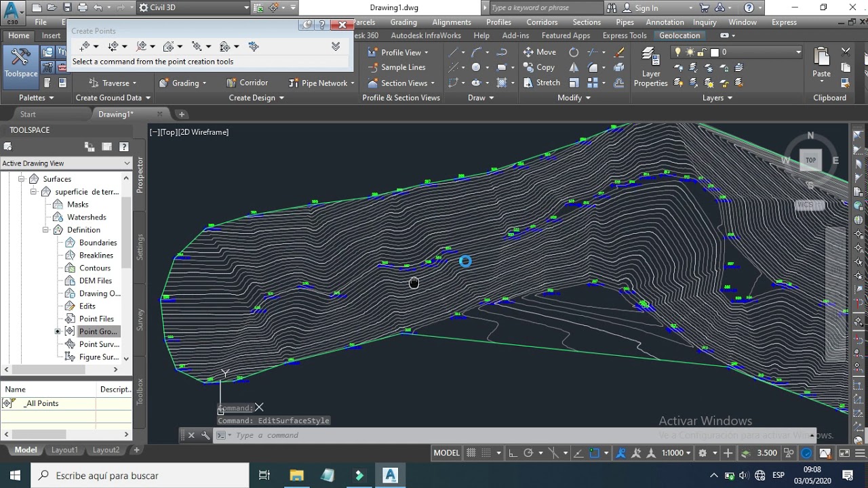Click the Layer Properties button
This screenshot has height=488, width=868.
[x=650, y=67]
